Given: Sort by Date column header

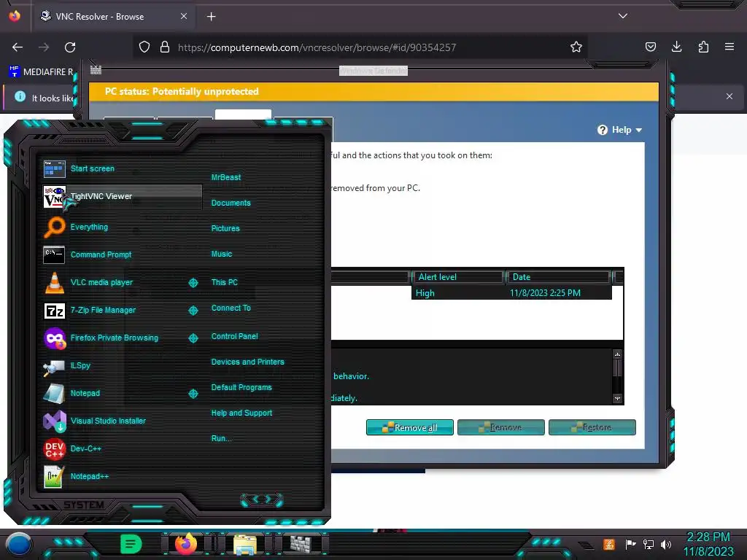Looking at the screenshot, I should point(558,277).
